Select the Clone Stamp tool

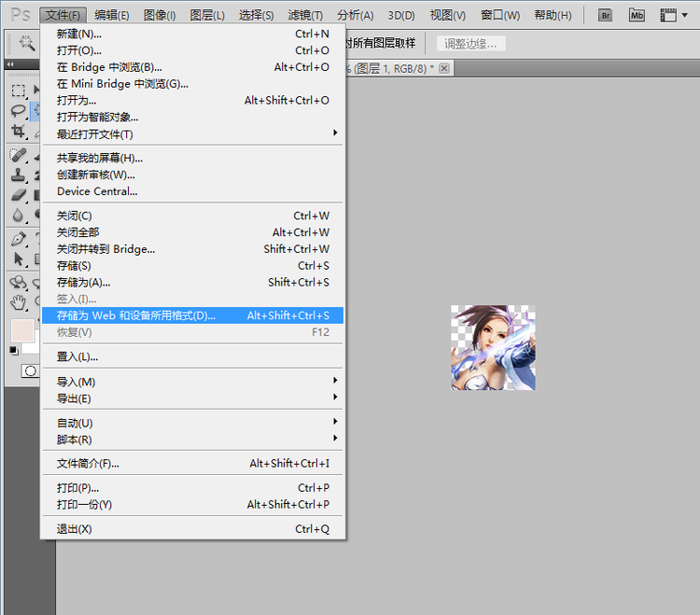(x=19, y=175)
